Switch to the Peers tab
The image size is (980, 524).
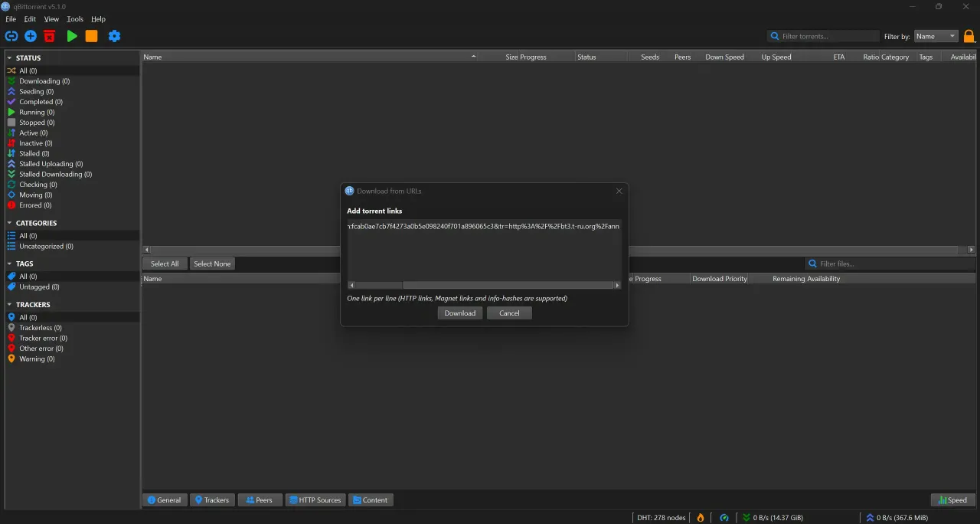click(260, 500)
